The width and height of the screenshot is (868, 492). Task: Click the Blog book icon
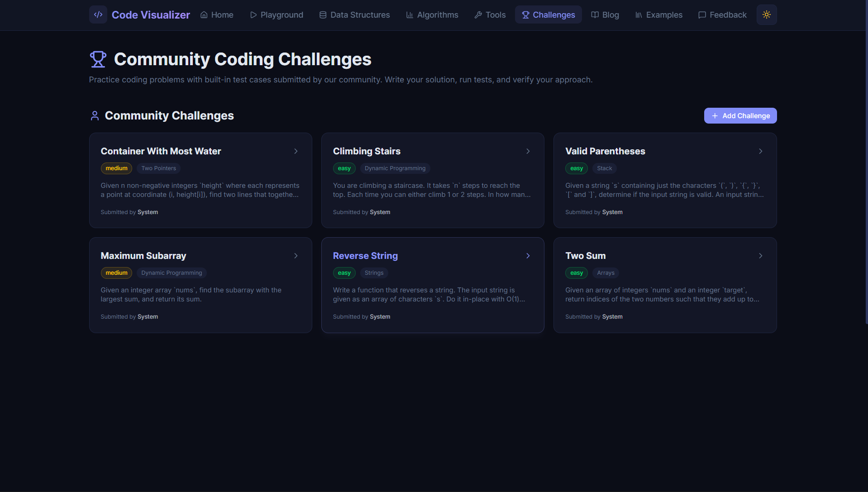click(x=595, y=15)
